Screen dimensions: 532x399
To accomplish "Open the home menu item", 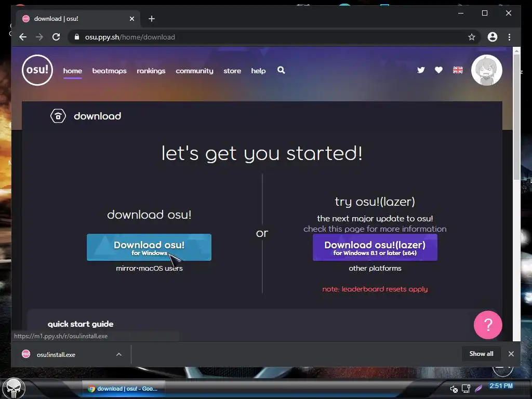I will pyautogui.click(x=73, y=71).
